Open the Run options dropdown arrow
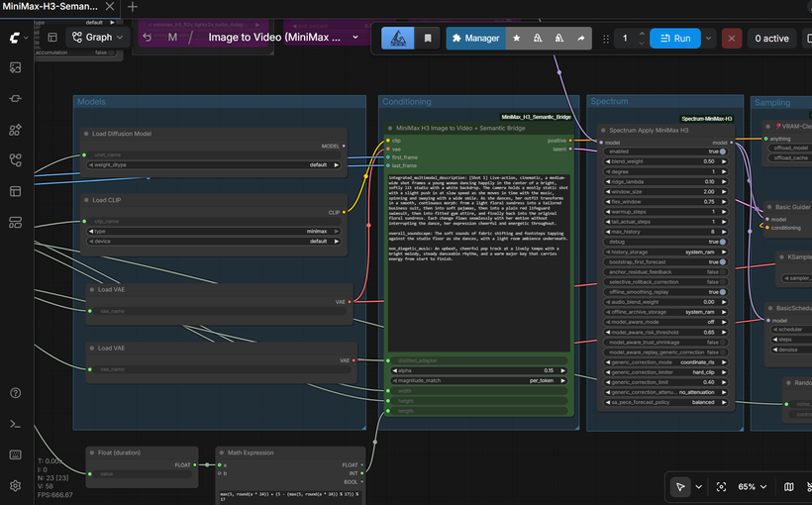Image resolution: width=812 pixels, height=505 pixels. 708,39
